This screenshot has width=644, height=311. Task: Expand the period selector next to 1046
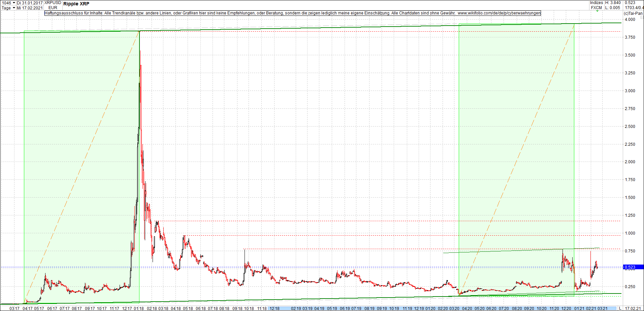(14, 2)
